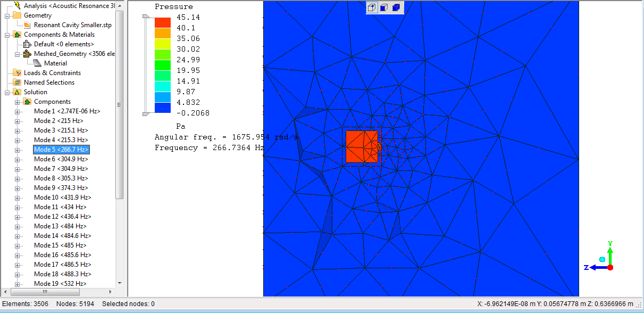This screenshot has width=644, height=313.
Task: Collapse the Geometry tree node
Action: pos(7,15)
